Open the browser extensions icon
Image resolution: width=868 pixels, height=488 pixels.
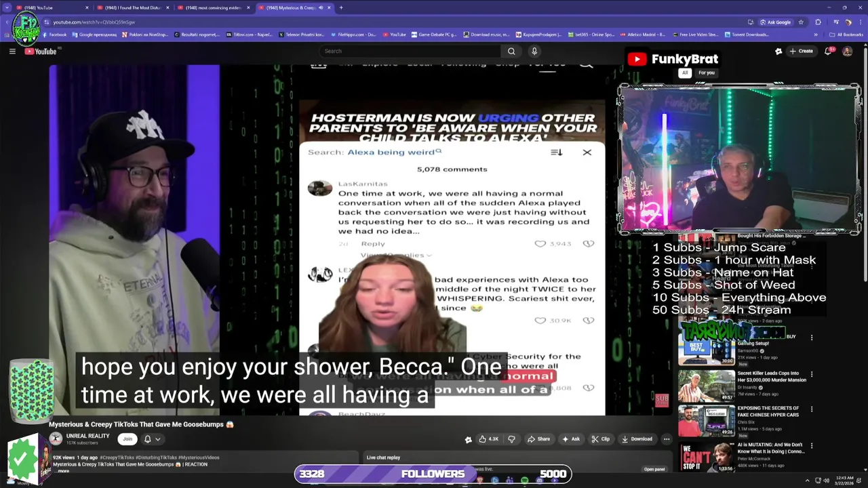click(x=818, y=22)
